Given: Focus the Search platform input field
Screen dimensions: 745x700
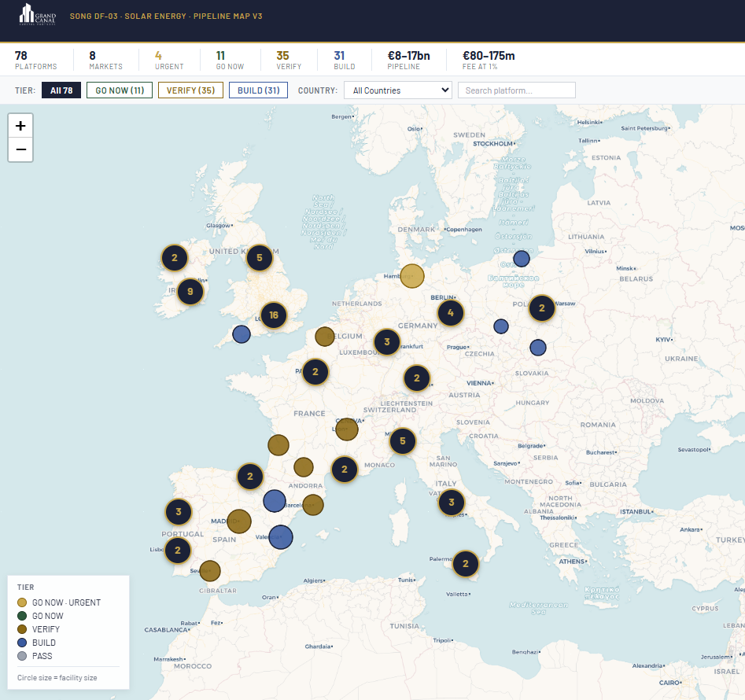Looking at the screenshot, I should [x=516, y=90].
